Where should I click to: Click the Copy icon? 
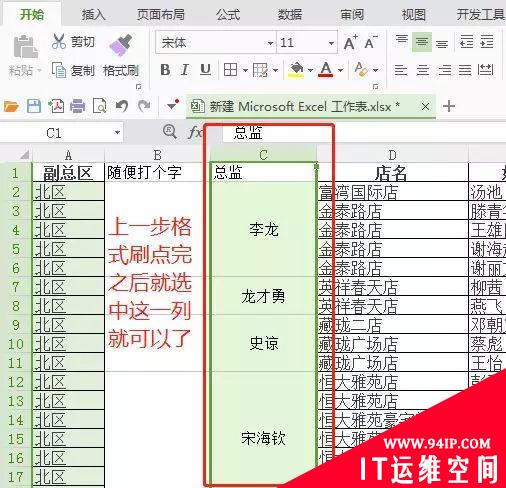pos(59,70)
